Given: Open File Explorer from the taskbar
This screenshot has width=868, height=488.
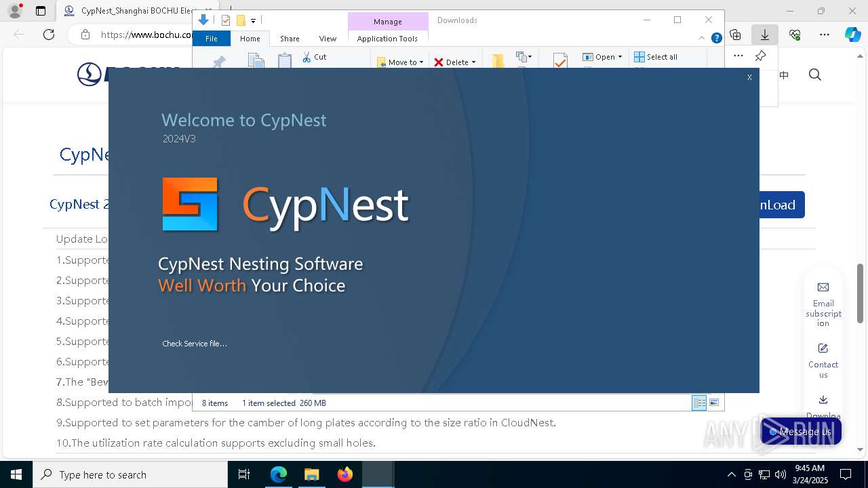Looking at the screenshot, I should tap(311, 474).
